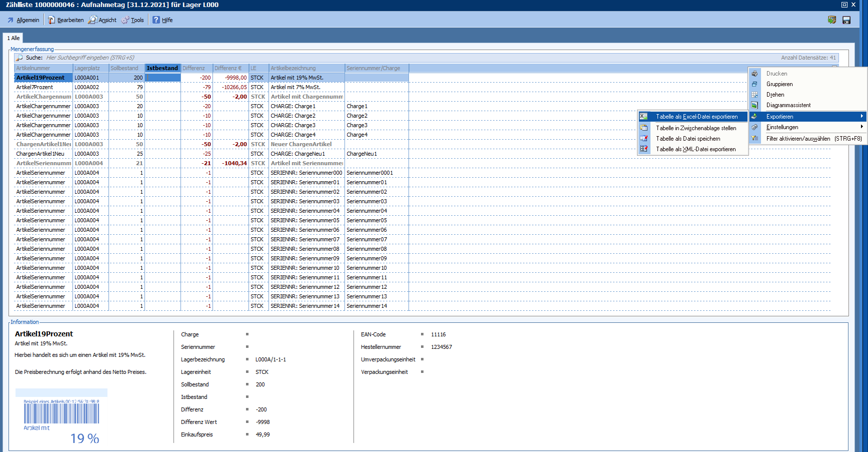Click the XML export icon in submenu
The height and width of the screenshot is (452, 868).
pyautogui.click(x=644, y=149)
